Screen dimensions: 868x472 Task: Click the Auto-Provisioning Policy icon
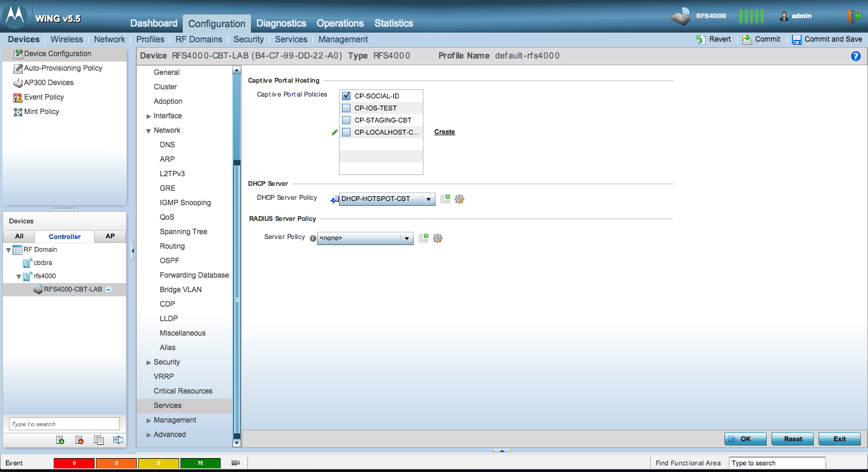click(x=18, y=68)
